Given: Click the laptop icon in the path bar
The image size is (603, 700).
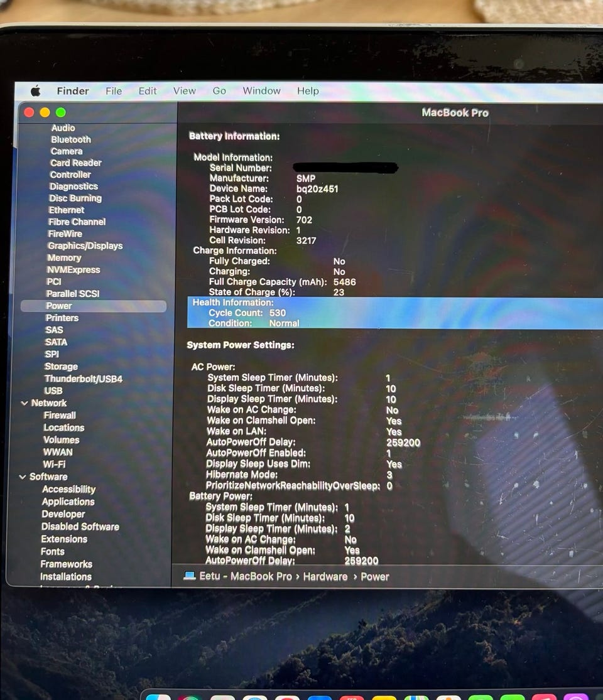Looking at the screenshot, I should coord(190,576).
